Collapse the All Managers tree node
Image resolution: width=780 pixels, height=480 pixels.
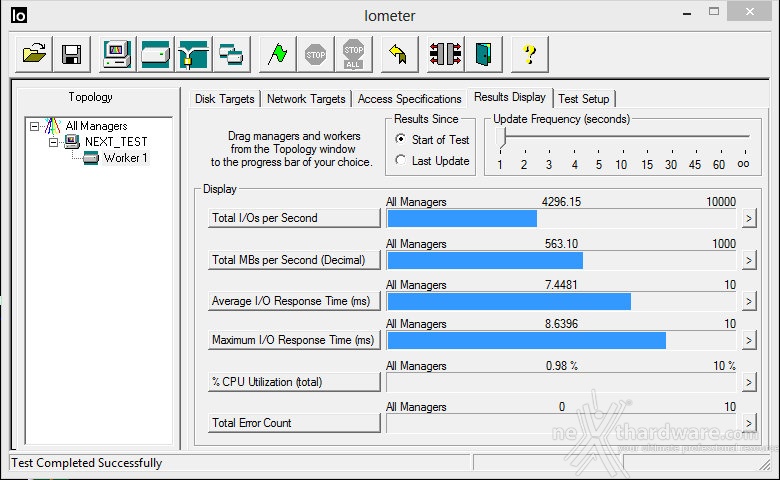pyautogui.click(x=34, y=126)
